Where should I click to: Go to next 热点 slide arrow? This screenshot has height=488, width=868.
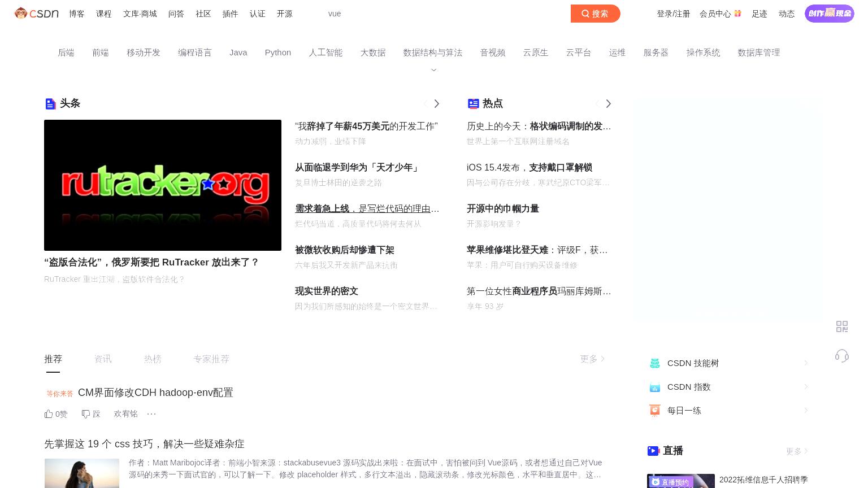pyautogui.click(x=608, y=103)
